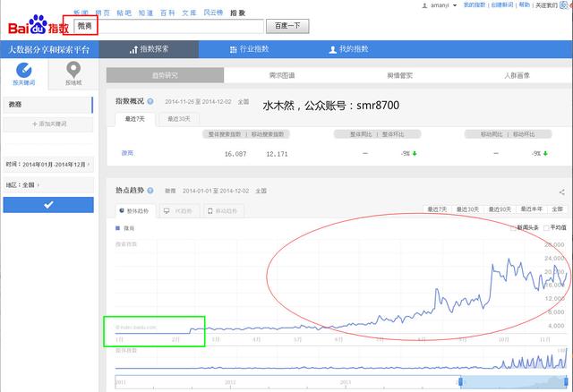573x392 pixels.
Task: Open help icon beside 指数概况
Action: click(150, 101)
